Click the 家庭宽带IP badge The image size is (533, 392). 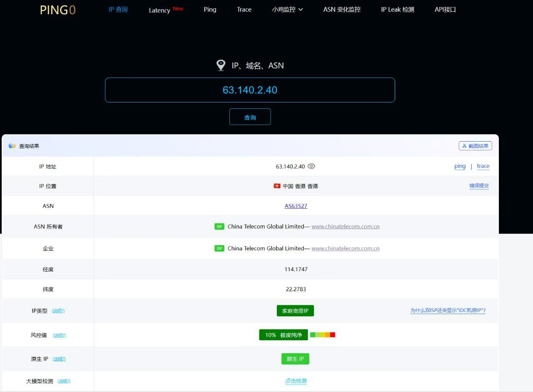pos(295,311)
